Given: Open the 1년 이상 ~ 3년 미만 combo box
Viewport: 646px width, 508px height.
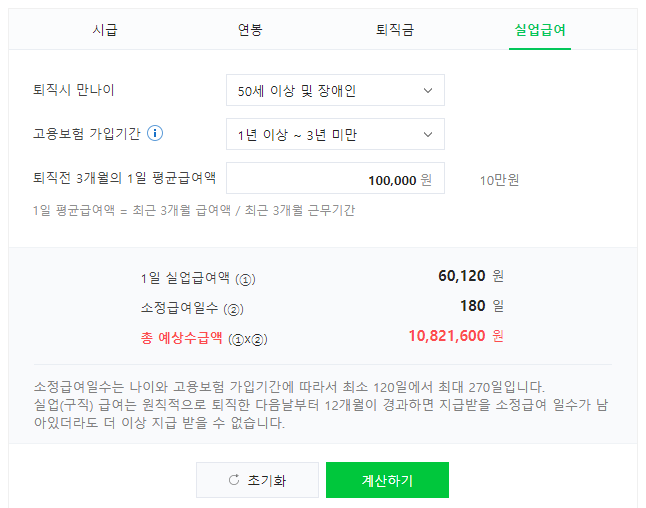Looking at the screenshot, I should tap(335, 134).
